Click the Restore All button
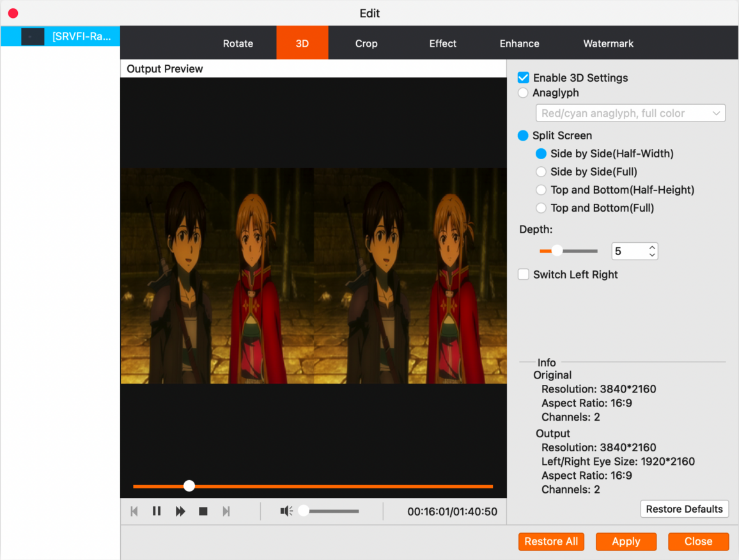Screen dimensions: 739x560 pyautogui.click(x=551, y=541)
